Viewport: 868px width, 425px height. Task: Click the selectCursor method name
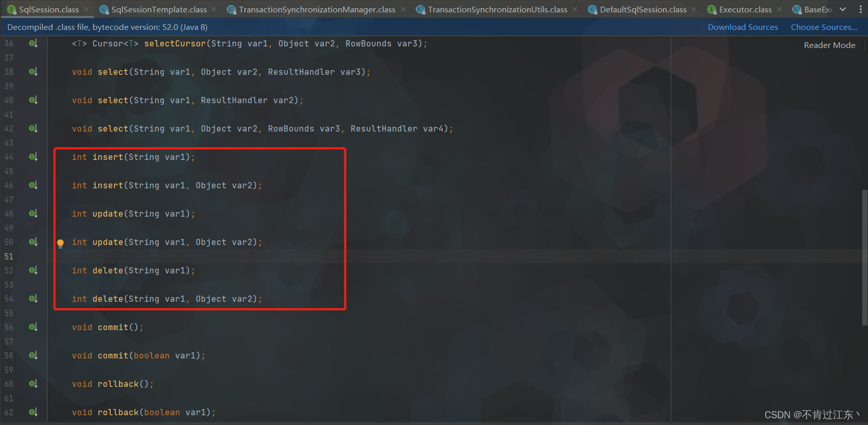pos(175,44)
